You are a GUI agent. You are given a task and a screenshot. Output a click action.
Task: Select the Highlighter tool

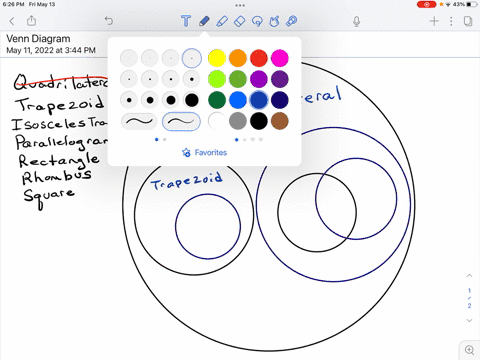222,21
